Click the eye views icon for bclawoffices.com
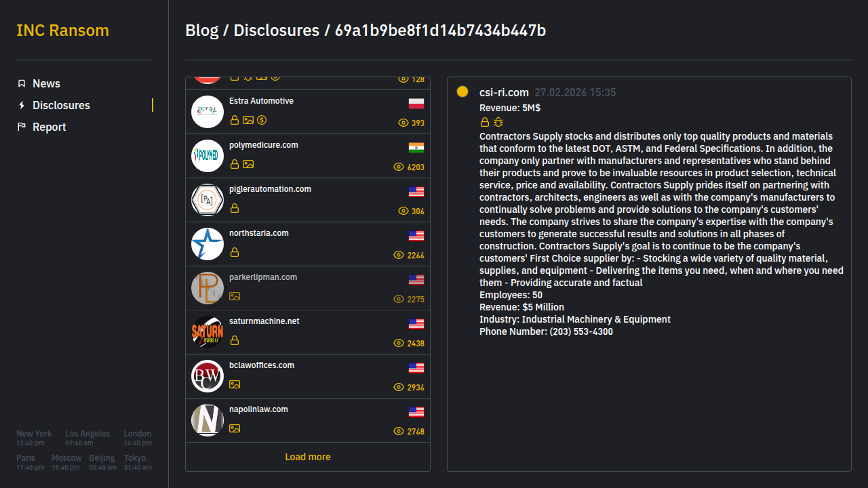Viewport: 868px width, 488px height. (399, 387)
